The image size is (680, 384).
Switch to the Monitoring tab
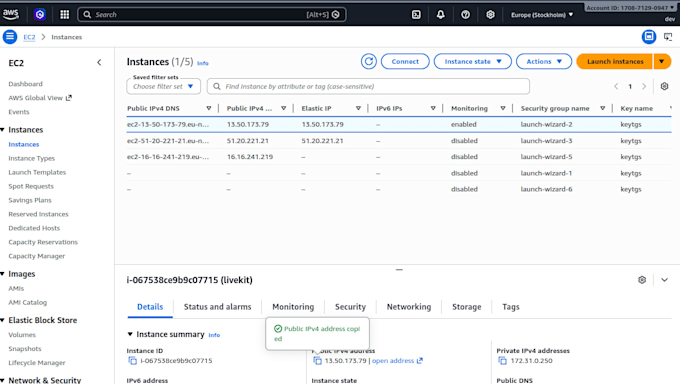pyautogui.click(x=293, y=307)
